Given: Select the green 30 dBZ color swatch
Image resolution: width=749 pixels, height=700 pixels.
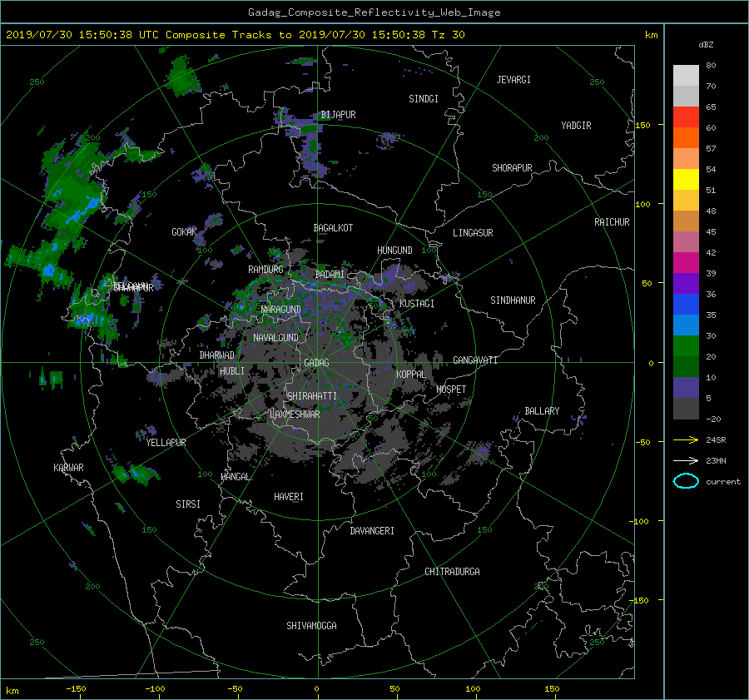Looking at the screenshot, I should (686, 346).
